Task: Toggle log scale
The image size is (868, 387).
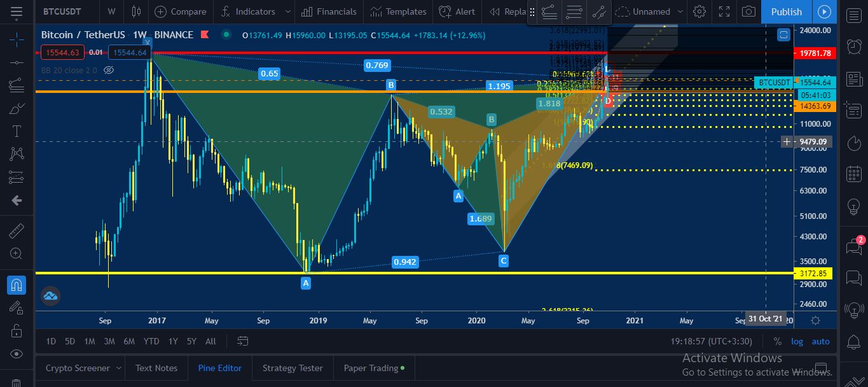Action: tap(797, 341)
